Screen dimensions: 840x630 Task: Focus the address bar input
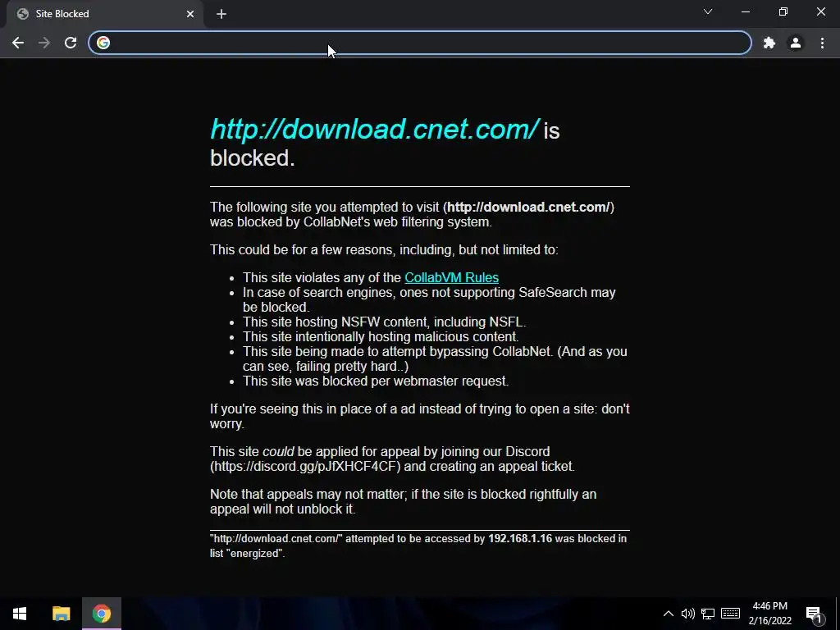pos(420,43)
